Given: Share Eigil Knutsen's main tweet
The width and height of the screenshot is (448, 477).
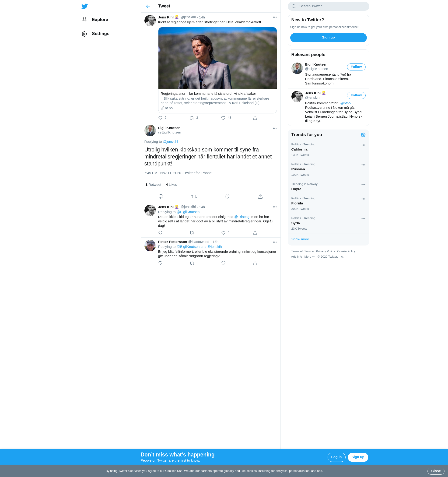Looking at the screenshot, I should (x=260, y=196).
